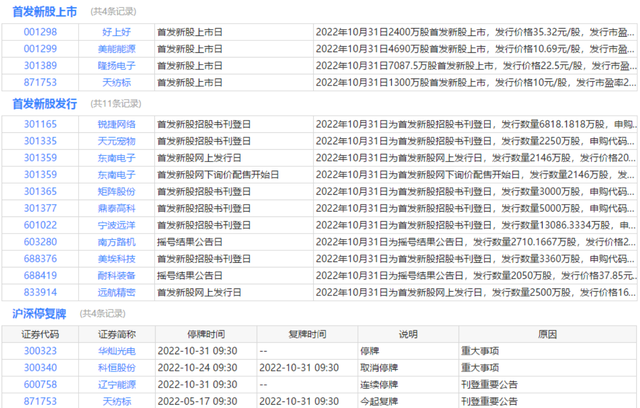Open the 锐捷网络 stock link
The width and height of the screenshot is (640, 408).
pyautogui.click(x=116, y=124)
